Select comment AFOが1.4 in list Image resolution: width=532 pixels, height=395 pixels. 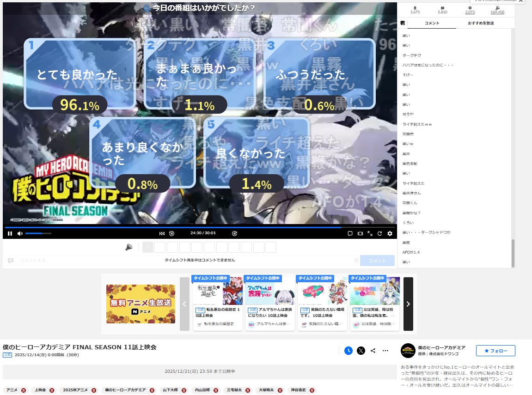(x=411, y=252)
